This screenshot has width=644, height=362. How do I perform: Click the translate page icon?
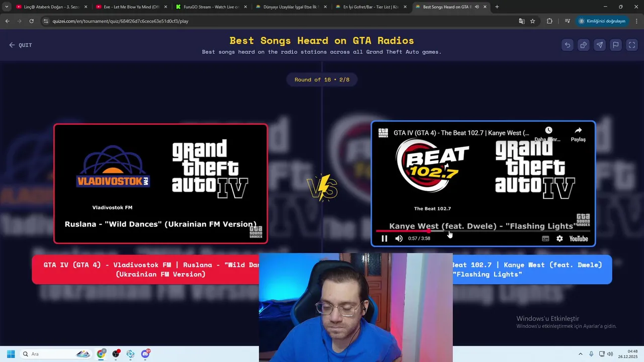click(x=522, y=21)
